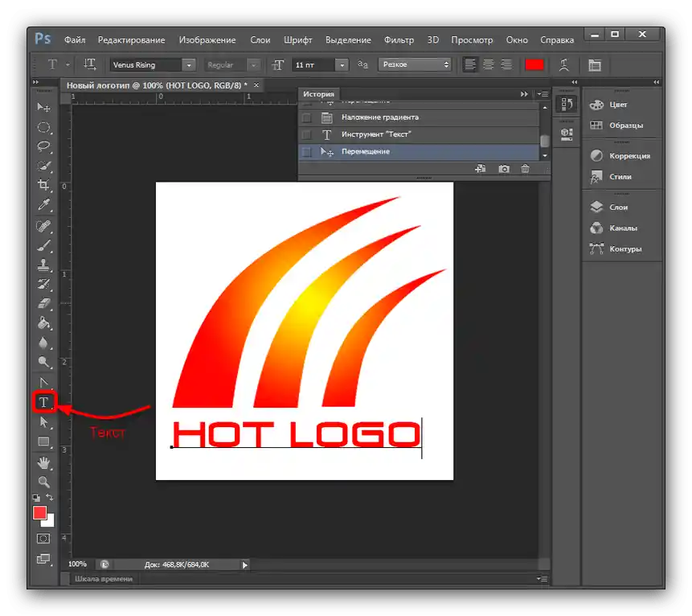Open the Изображение menu
This screenshot has width=692, height=616.
[207, 39]
